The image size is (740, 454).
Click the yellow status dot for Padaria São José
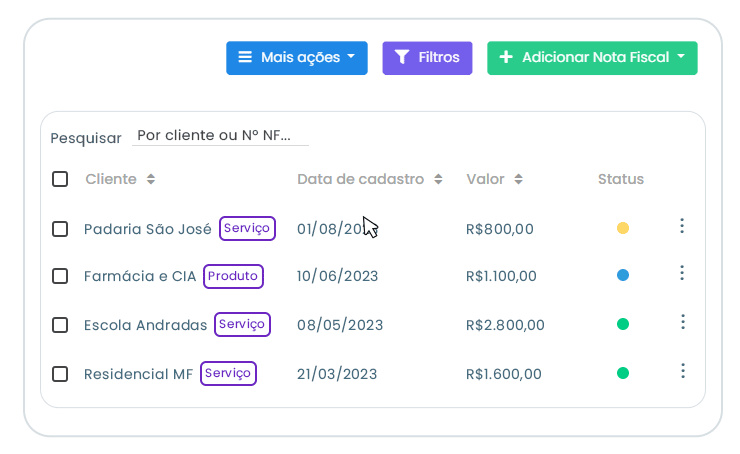pyautogui.click(x=623, y=228)
